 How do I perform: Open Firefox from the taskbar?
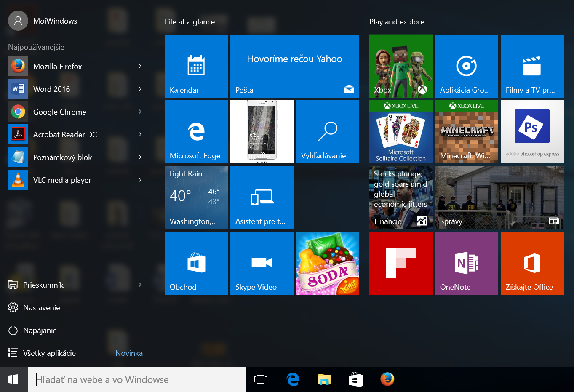pyautogui.click(x=387, y=379)
